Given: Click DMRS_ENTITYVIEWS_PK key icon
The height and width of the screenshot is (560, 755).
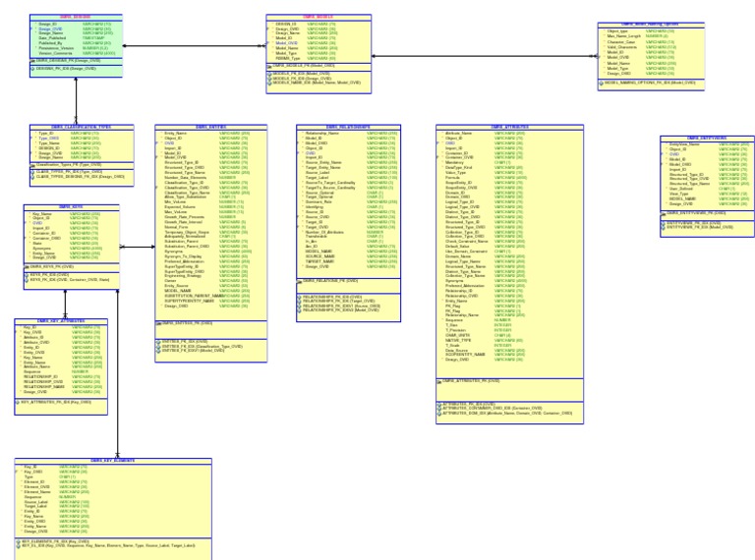Looking at the screenshot, I should click(664, 213).
